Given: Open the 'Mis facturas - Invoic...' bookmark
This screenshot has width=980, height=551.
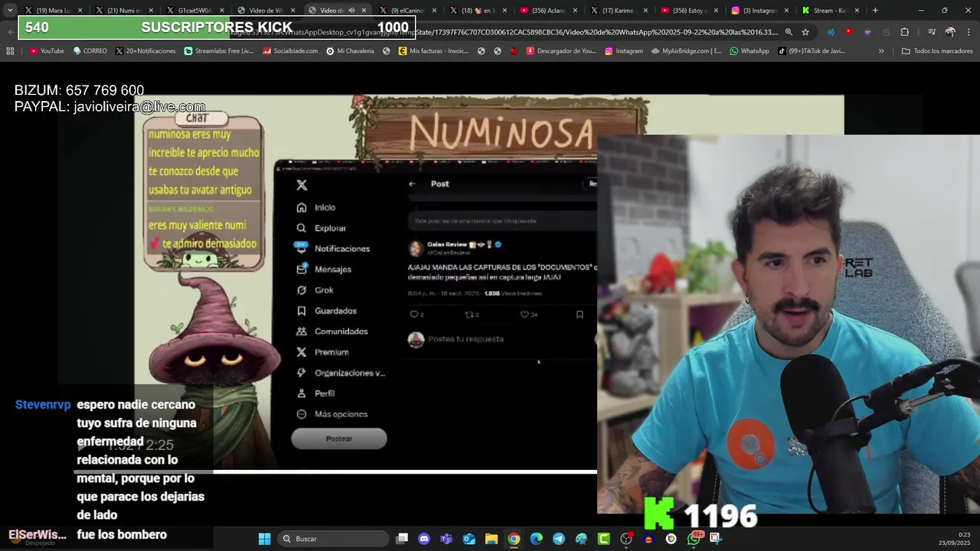Looking at the screenshot, I should [x=433, y=51].
